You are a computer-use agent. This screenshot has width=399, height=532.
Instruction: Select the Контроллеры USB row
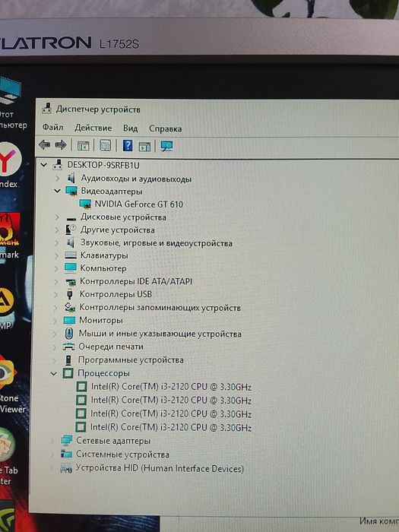116,294
